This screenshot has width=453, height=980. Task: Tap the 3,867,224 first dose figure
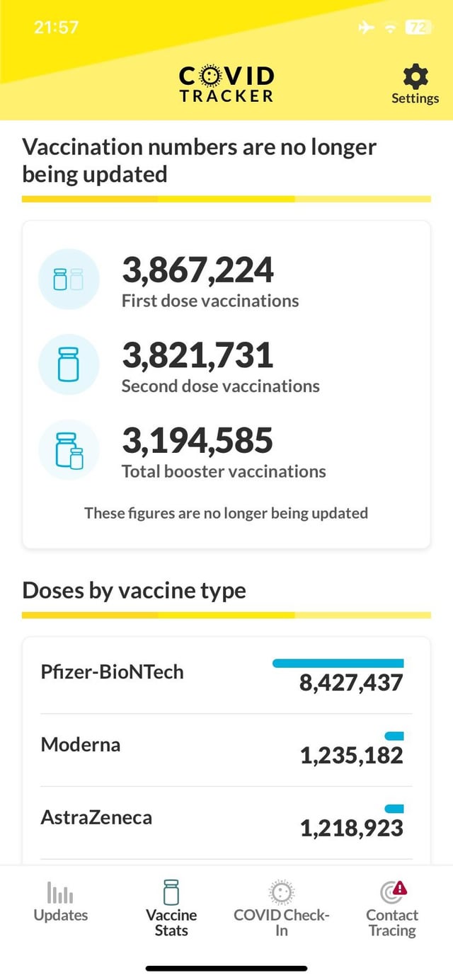tap(197, 269)
